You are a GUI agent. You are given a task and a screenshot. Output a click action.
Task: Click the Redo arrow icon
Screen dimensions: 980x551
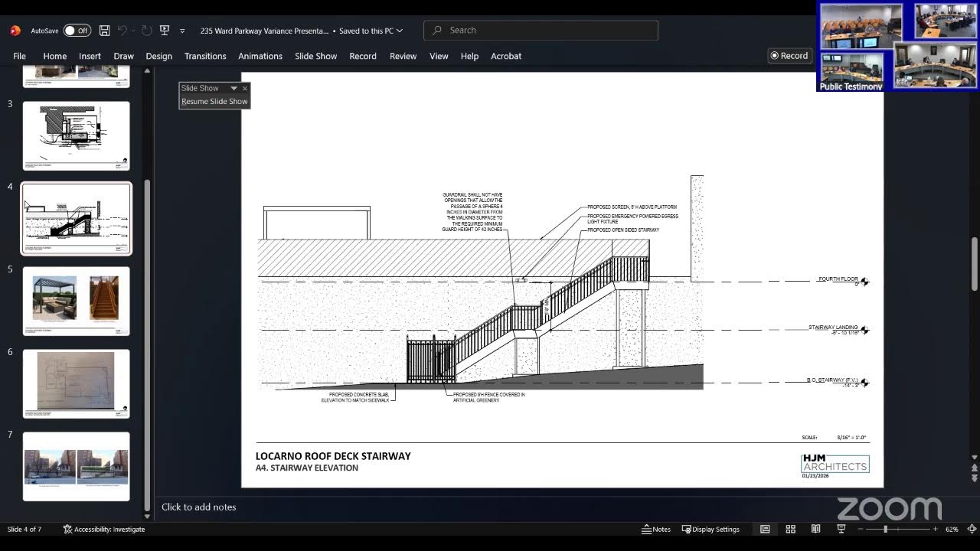[146, 31]
